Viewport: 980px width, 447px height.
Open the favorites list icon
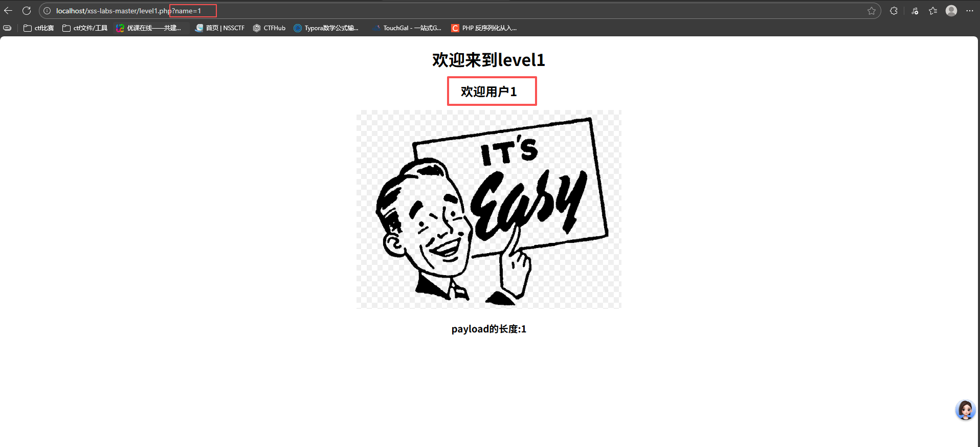(933, 11)
